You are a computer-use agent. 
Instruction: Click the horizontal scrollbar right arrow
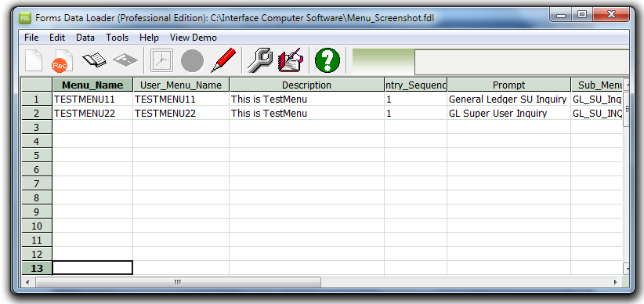coord(615,282)
